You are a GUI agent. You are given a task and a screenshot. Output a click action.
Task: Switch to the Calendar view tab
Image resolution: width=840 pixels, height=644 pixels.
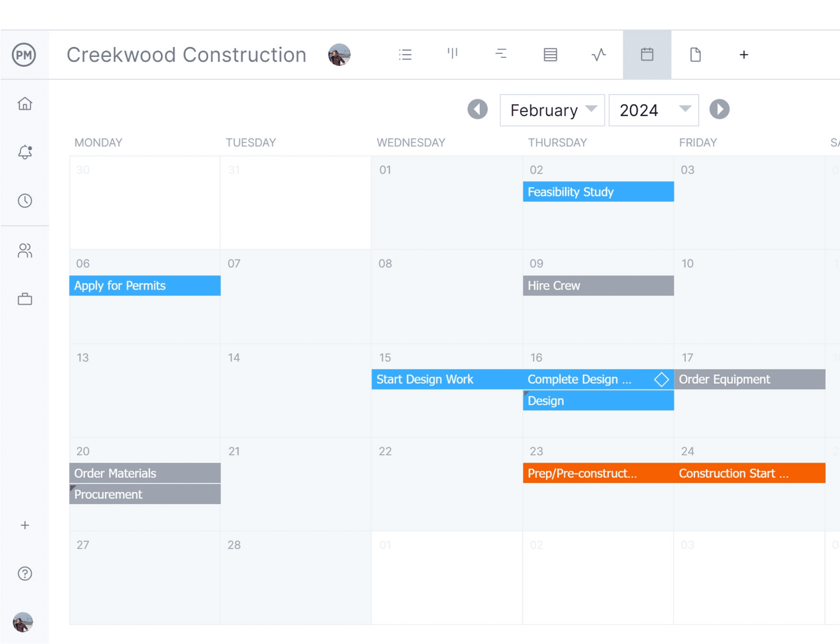pyautogui.click(x=647, y=55)
